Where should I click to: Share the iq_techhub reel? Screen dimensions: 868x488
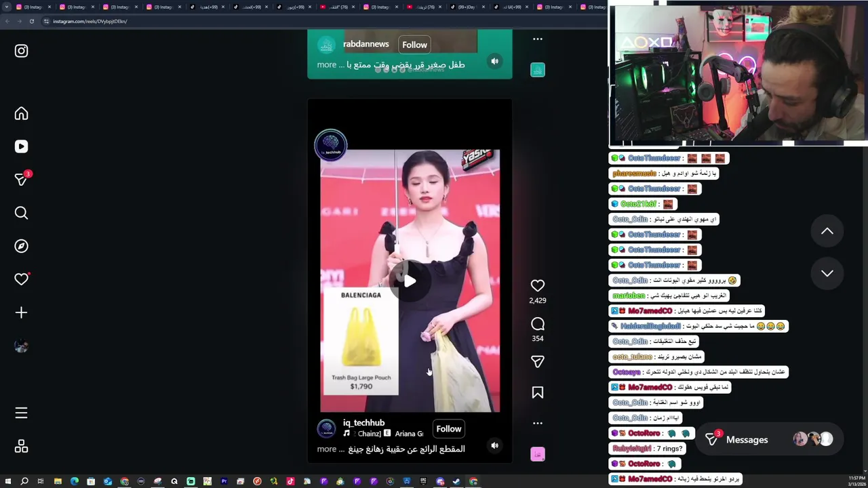pos(538,362)
